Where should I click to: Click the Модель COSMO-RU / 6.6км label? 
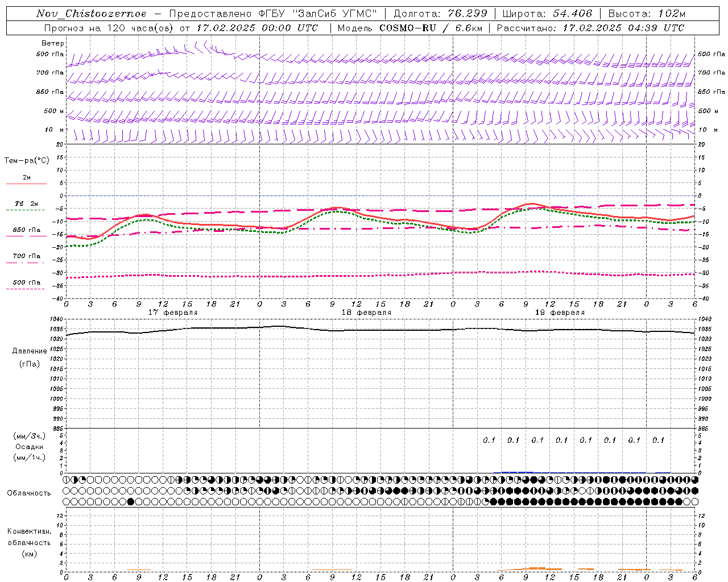pyautogui.click(x=409, y=28)
